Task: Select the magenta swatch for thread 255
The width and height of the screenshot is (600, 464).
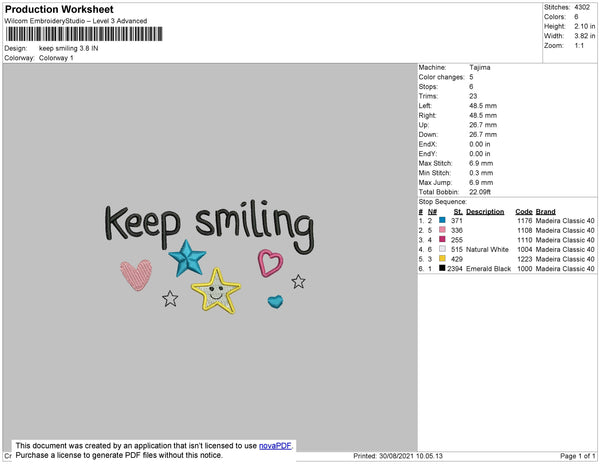Action: coord(442,239)
